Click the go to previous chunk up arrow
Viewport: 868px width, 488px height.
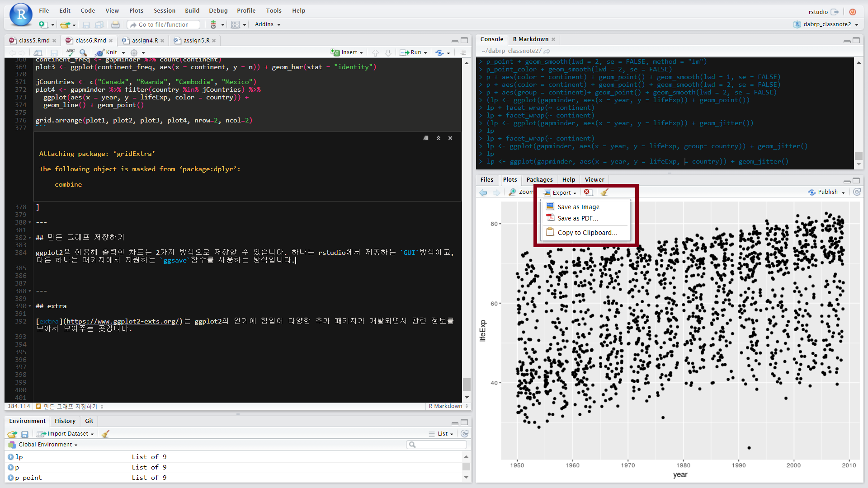[x=375, y=52]
